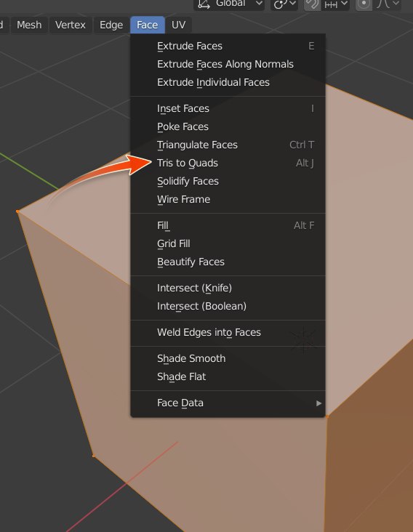
Task: Apply Shade Smooth
Action: pos(228,358)
